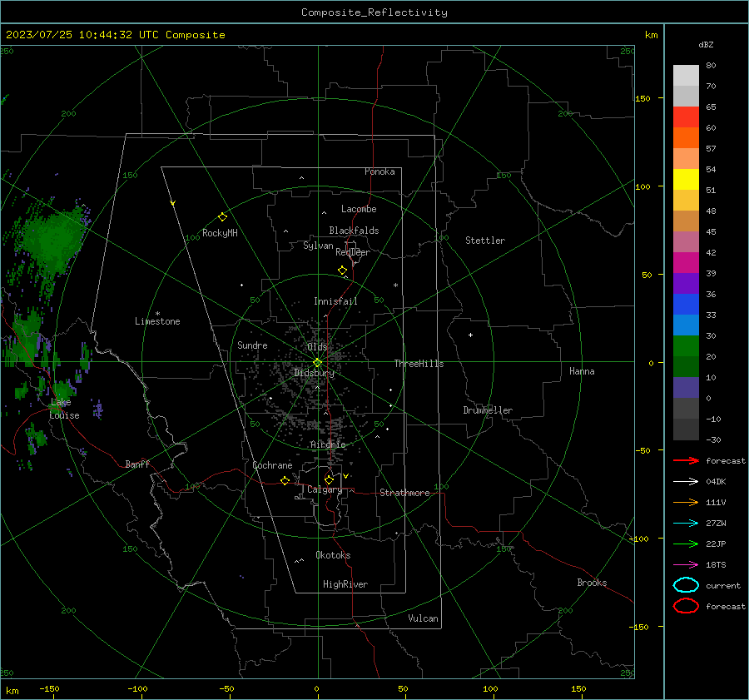Click the Didsbury town label

pyautogui.click(x=314, y=373)
